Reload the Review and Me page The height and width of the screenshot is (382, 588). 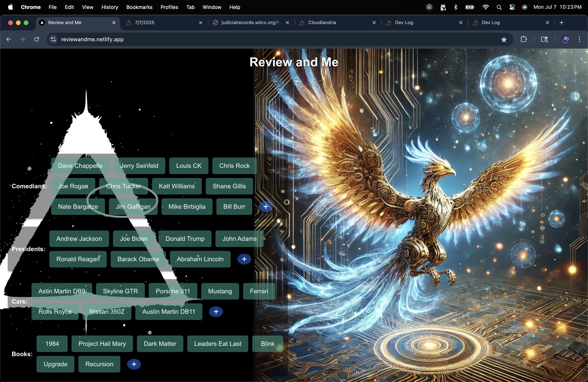[37, 39]
